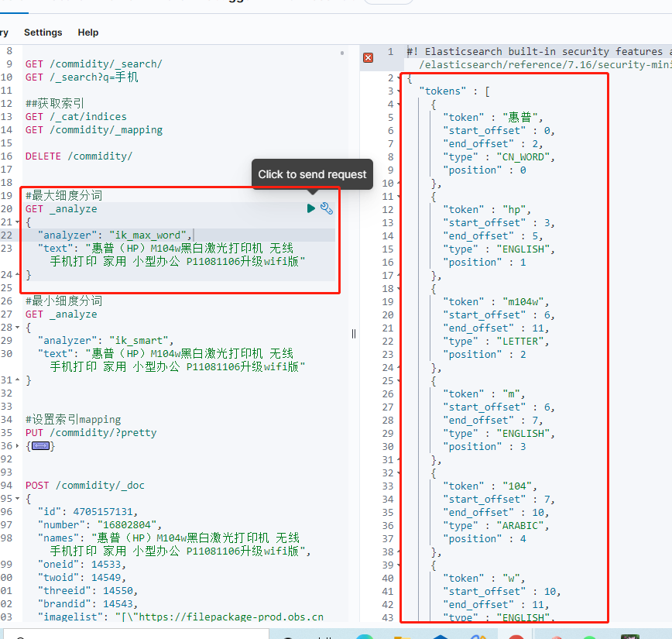Click the "token" : "m104w" output line
This screenshot has width=672, height=639.
[x=496, y=302]
